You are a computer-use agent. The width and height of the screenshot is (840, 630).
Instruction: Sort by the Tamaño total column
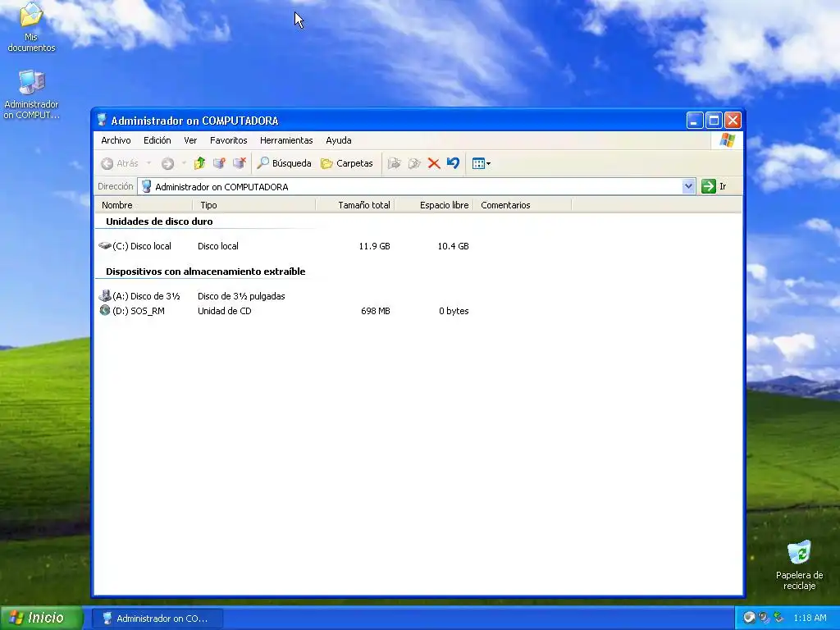(x=355, y=205)
